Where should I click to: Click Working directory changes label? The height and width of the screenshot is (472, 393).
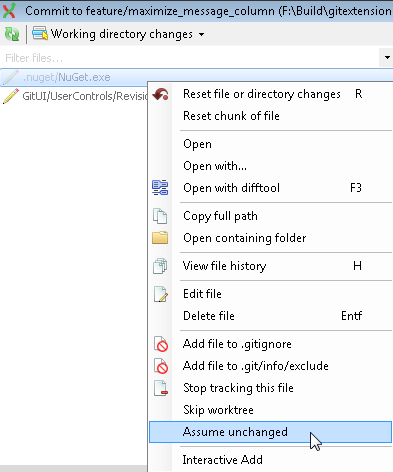point(122,34)
